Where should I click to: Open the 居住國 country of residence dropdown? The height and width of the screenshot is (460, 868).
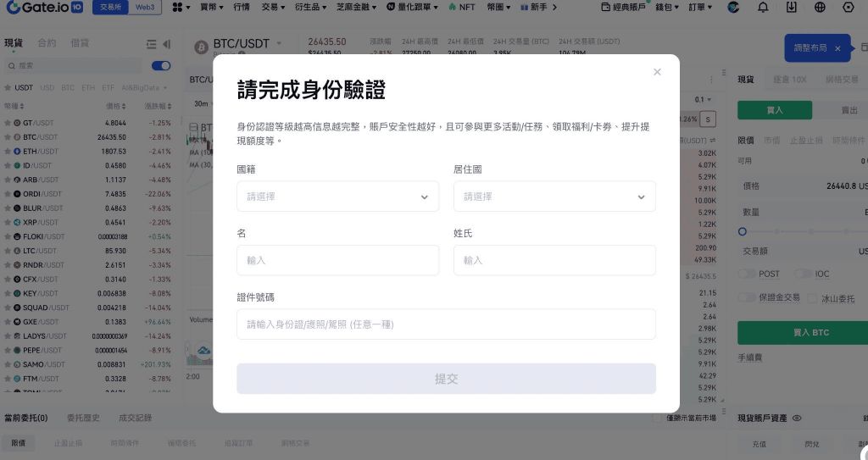coord(554,197)
